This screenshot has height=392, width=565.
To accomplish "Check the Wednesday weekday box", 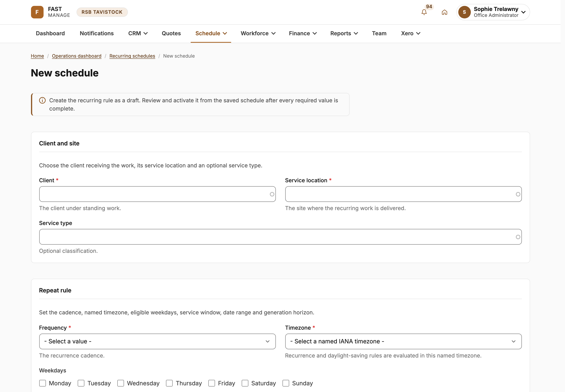I will coord(120,383).
